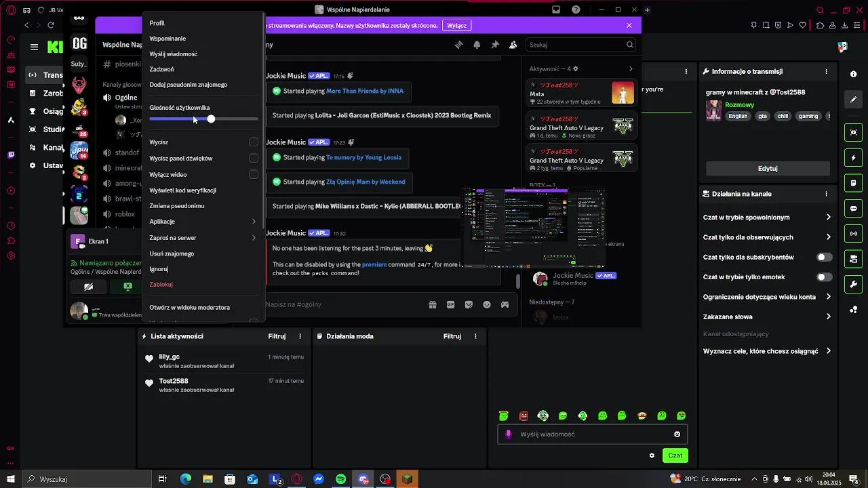Click the game controller icon in Discord message bar
This screenshot has height=488, width=868.
tap(505, 305)
